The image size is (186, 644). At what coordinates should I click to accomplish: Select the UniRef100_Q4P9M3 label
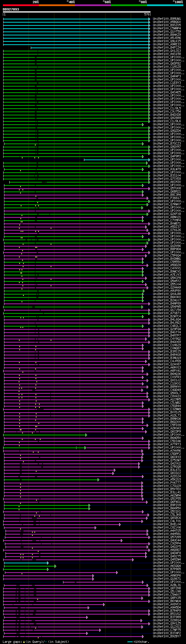pyautogui.click(x=167, y=156)
